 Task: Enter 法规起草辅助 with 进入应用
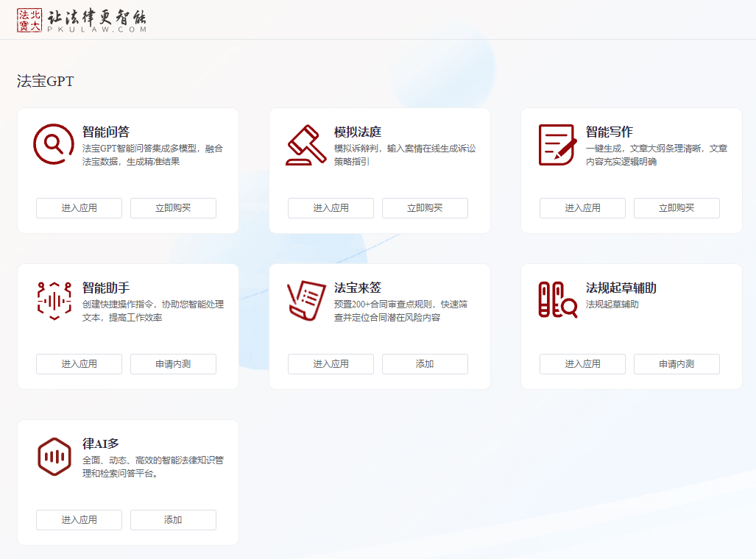[x=582, y=364]
